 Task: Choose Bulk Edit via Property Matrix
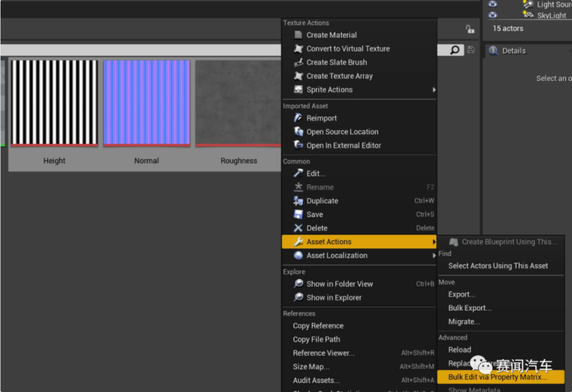(x=496, y=377)
